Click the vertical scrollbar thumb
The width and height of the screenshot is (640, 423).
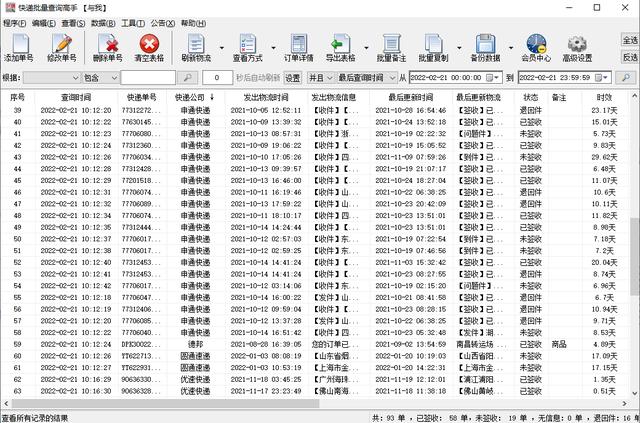tap(635, 256)
